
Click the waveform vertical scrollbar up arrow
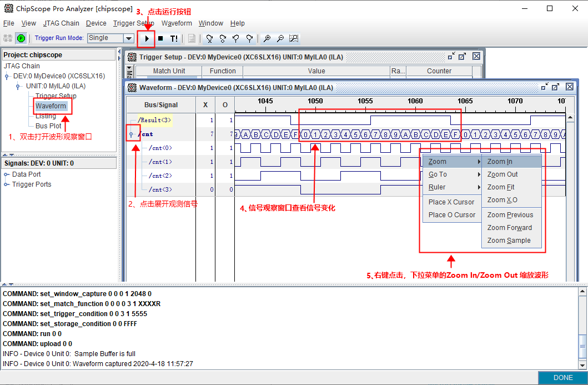coord(570,118)
